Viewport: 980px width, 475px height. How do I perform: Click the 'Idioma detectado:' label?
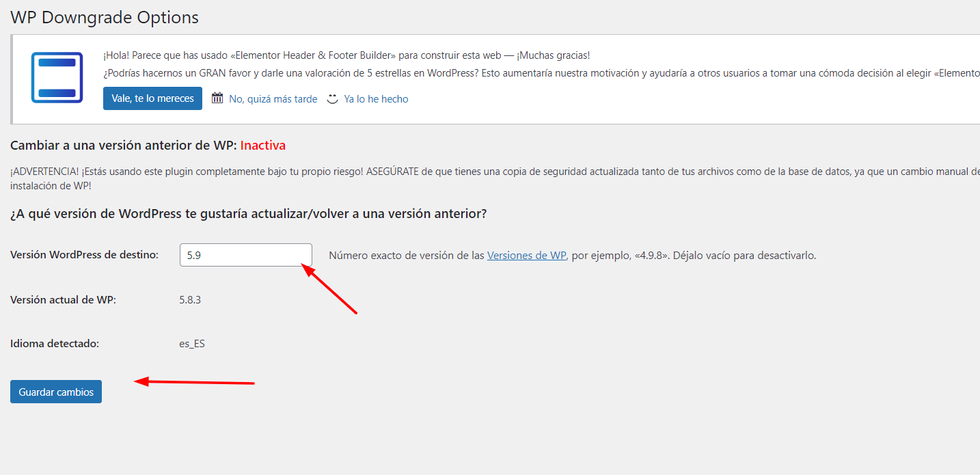pyautogui.click(x=55, y=344)
